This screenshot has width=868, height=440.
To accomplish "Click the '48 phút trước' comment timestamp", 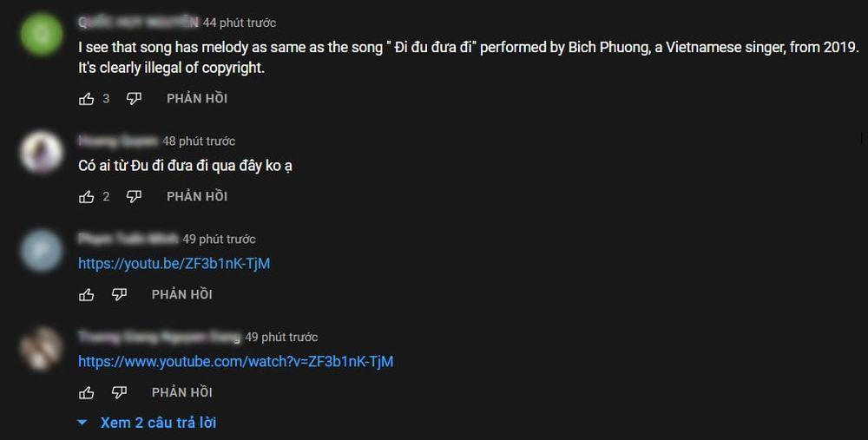I will point(199,141).
